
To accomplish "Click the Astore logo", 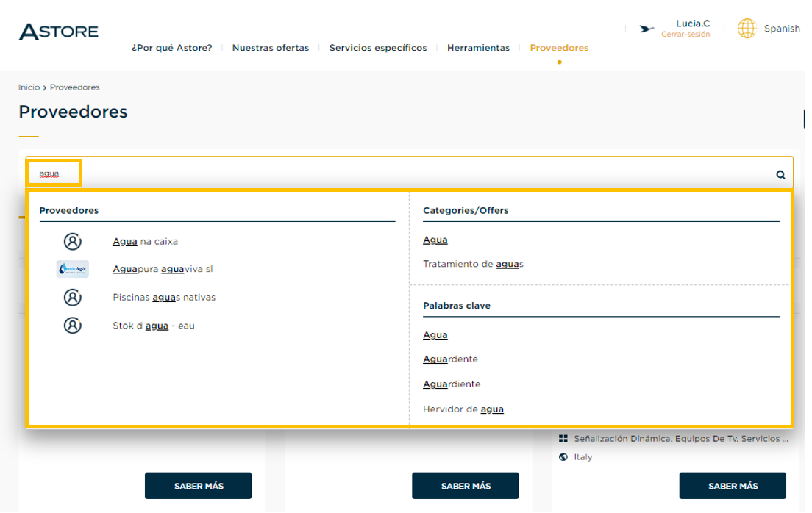I will [x=59, y=32].
